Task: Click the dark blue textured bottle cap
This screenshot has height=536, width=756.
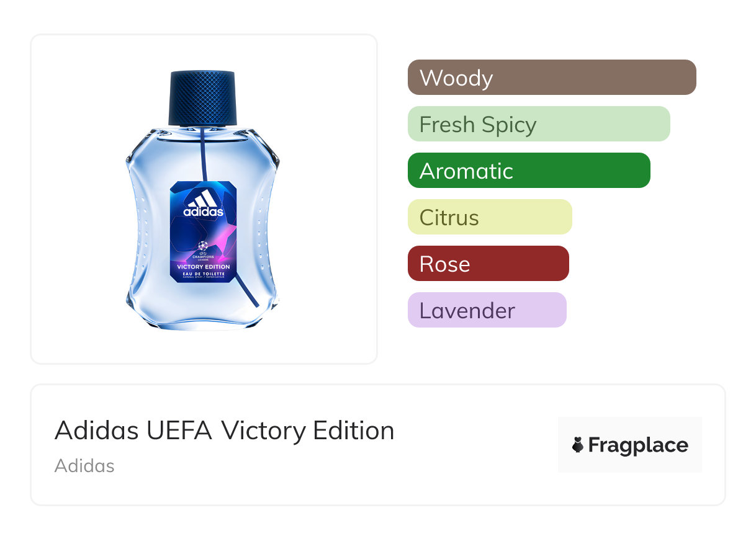Action: pos(203,97)
